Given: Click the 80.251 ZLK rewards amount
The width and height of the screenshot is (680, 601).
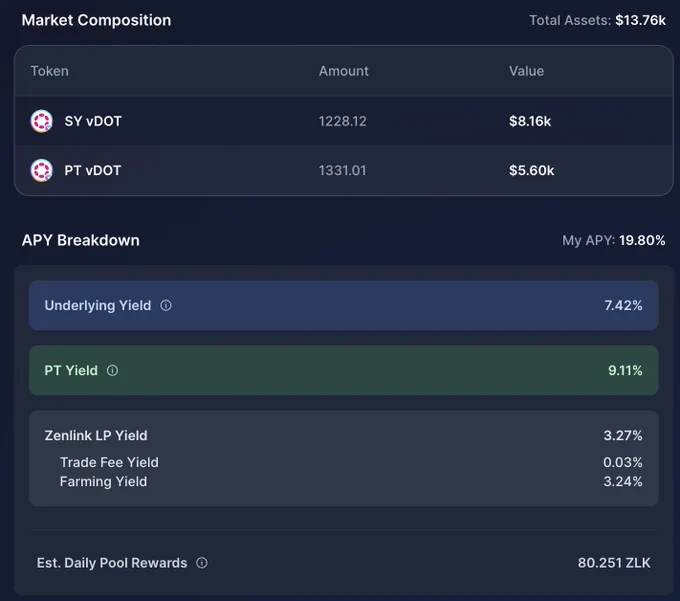Looking at the screenshot, I should coord(614,563).
